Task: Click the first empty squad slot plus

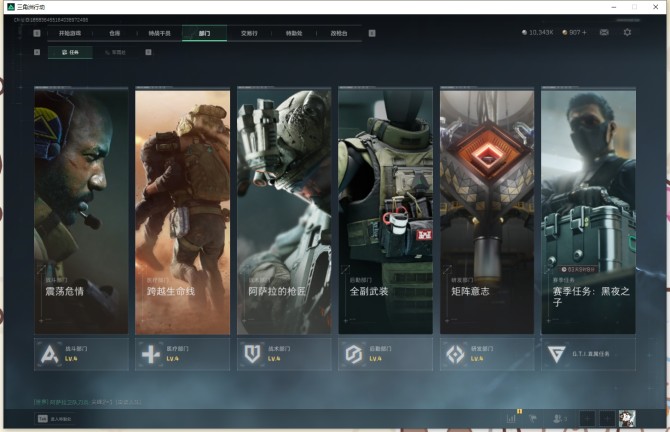Action: pos(587,419)
